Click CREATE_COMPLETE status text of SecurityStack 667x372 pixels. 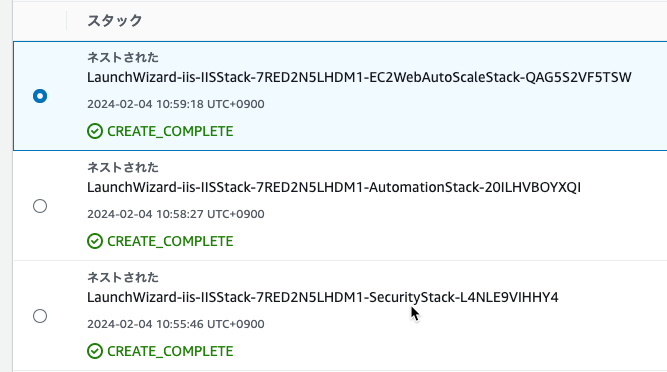click(170, 351)
